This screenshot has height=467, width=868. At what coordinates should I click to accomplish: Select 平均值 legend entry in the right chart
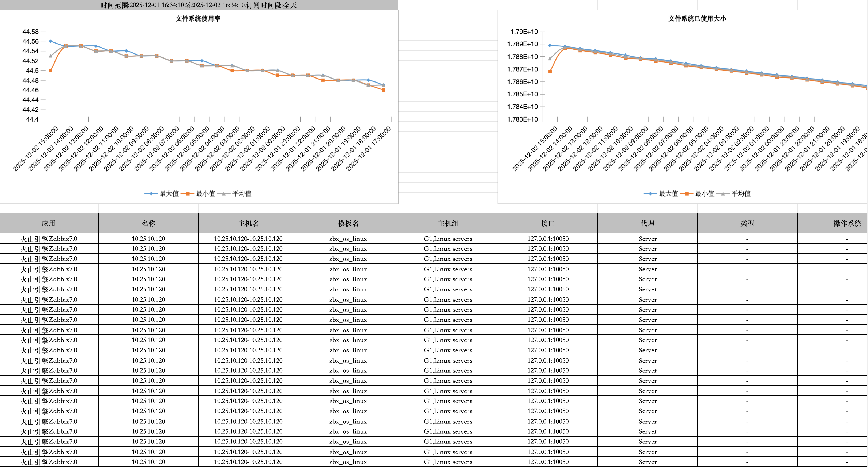click(741, 193)
